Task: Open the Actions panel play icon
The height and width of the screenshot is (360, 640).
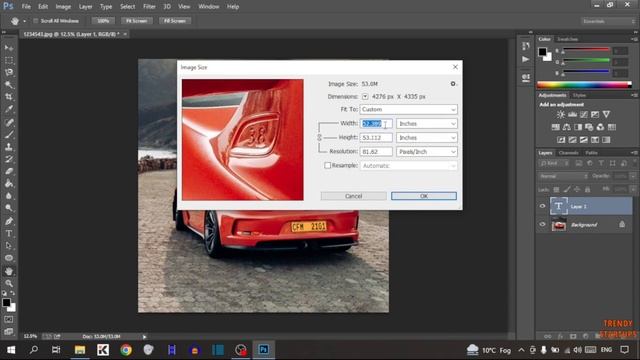Action: [x=526, y=60]
